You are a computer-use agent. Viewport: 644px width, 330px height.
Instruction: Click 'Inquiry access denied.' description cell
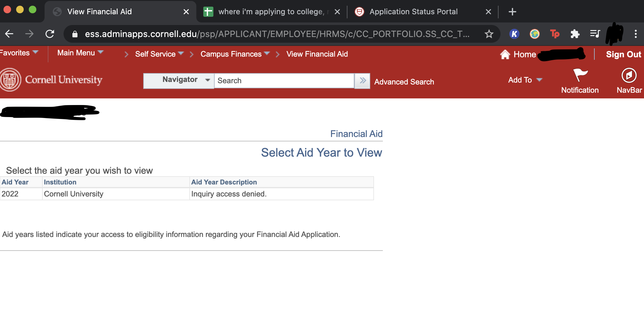coord(281,194)
